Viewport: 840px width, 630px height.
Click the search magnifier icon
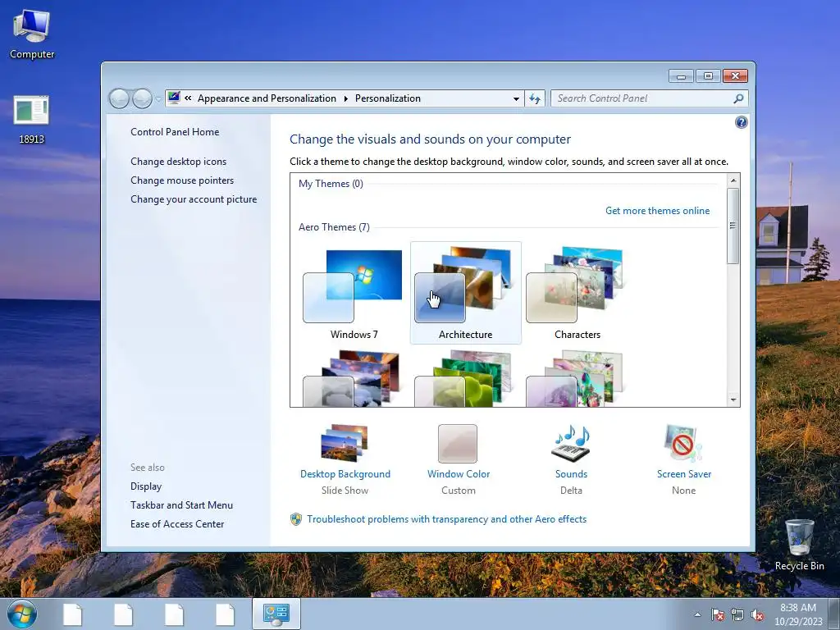[x=738, y=98]
